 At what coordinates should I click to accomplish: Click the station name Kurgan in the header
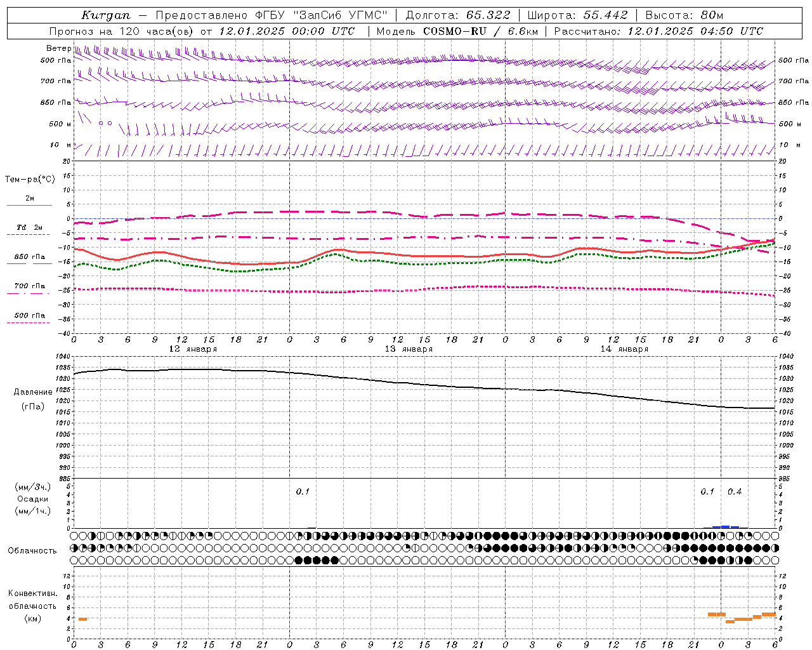pyautogui.click(x=105, y=15)
